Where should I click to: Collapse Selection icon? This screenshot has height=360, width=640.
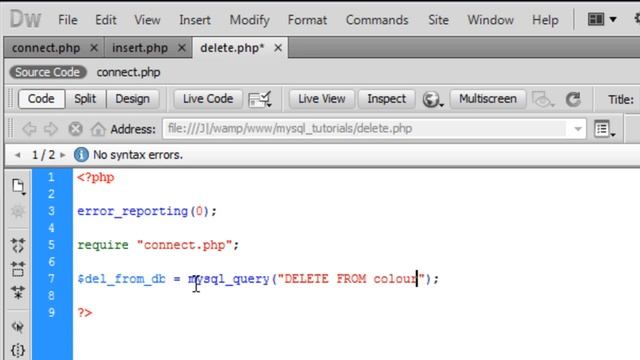tap(18, 269)
